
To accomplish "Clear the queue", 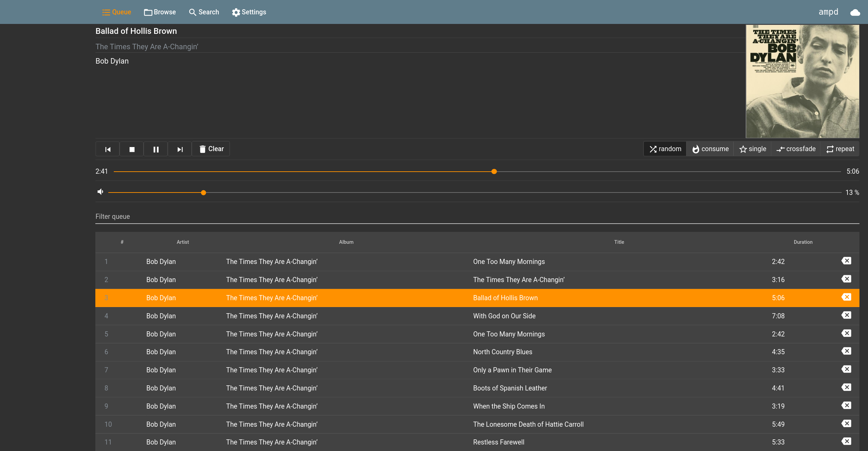I will (x=211, y=149).
